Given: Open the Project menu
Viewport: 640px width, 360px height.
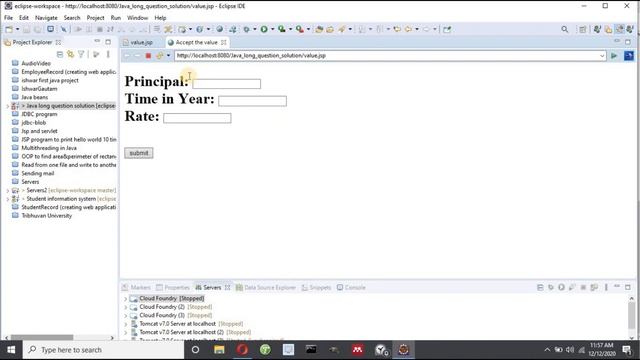Looking at the screenshot, I should click(96, 18).
